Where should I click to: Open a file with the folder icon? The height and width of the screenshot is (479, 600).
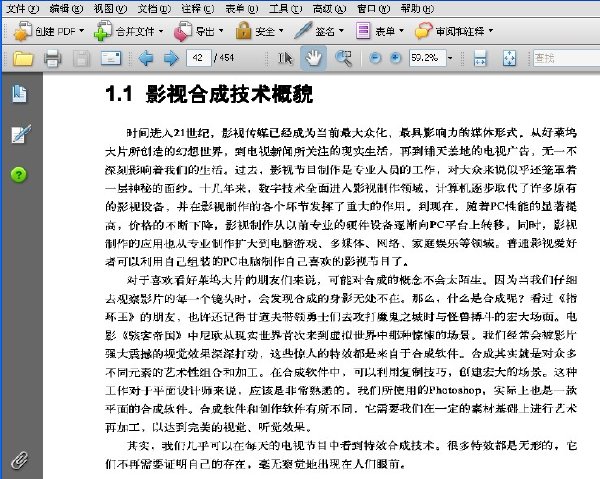23,59
